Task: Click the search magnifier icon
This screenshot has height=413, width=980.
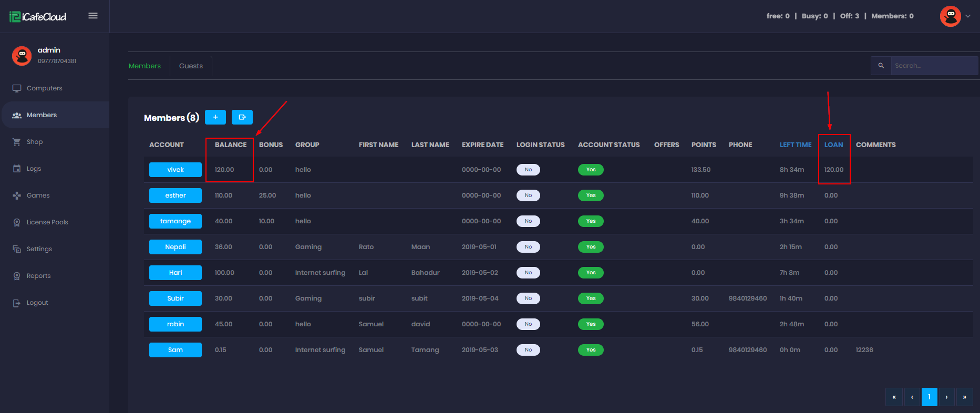Action: coord(881,66)
